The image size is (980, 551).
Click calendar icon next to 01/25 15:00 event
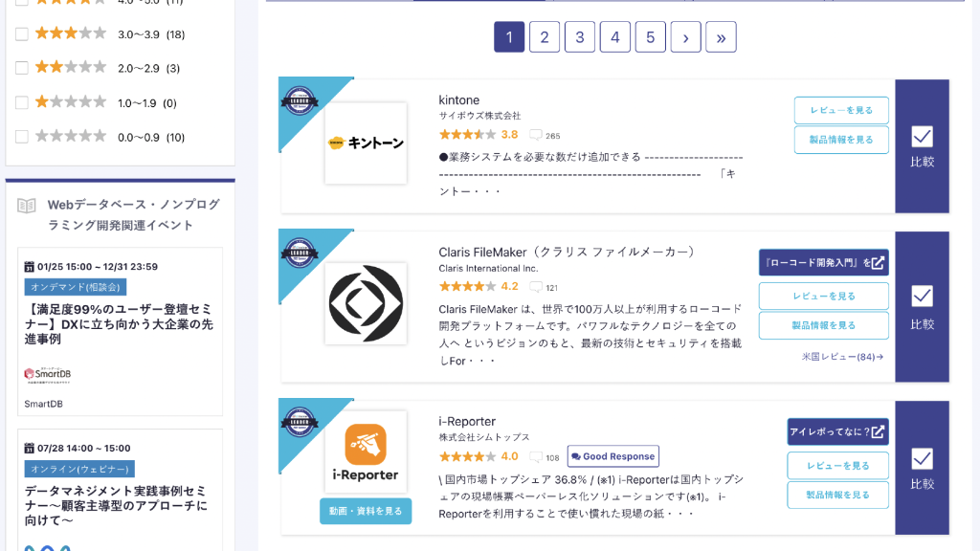click(29, 267)
